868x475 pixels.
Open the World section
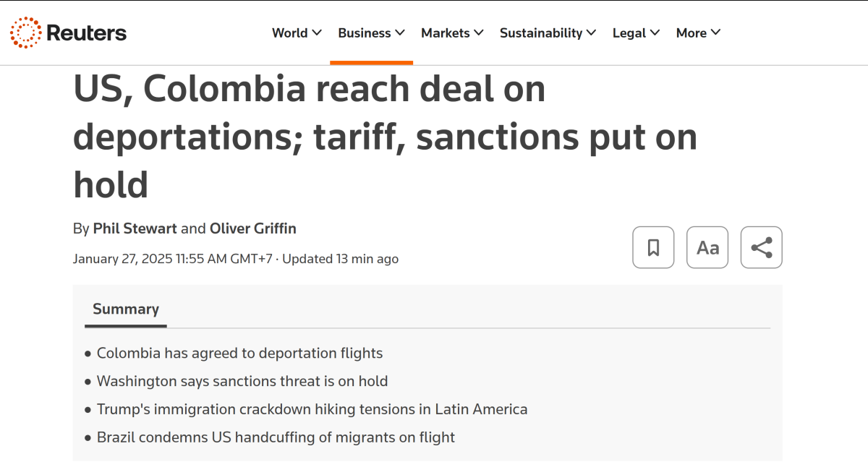[289, 33]
